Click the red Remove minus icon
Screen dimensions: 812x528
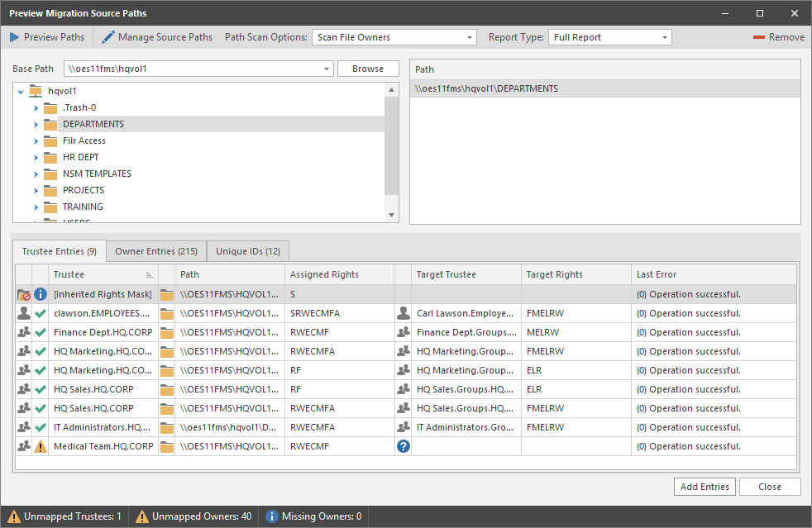click(x=758, y=37)
